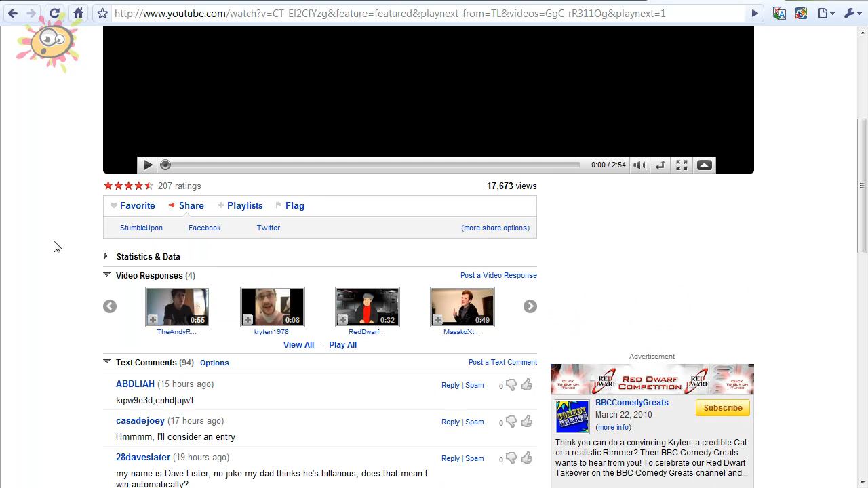
Task: Collapse the Video Responses section
Action: click(106, 275)
